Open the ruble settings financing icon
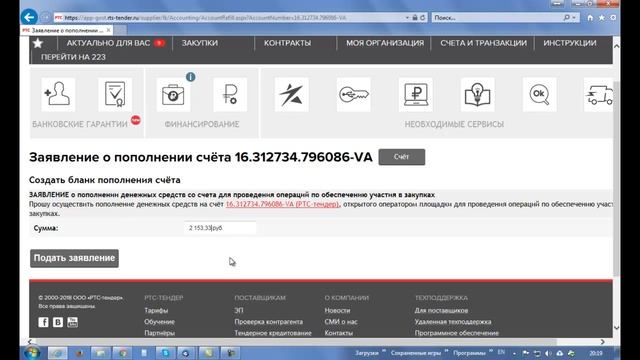This screenshot has height=360, width=640. [230, 94]
